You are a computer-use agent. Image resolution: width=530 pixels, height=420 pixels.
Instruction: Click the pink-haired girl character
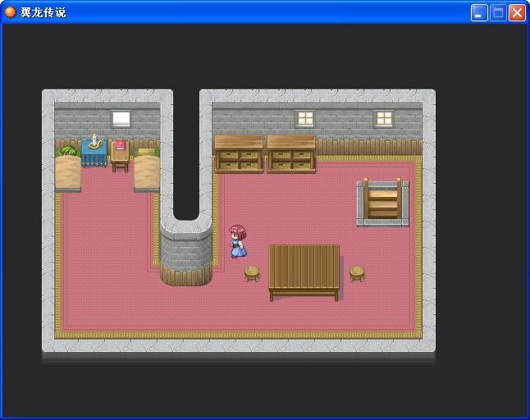(x=238, y=242)
